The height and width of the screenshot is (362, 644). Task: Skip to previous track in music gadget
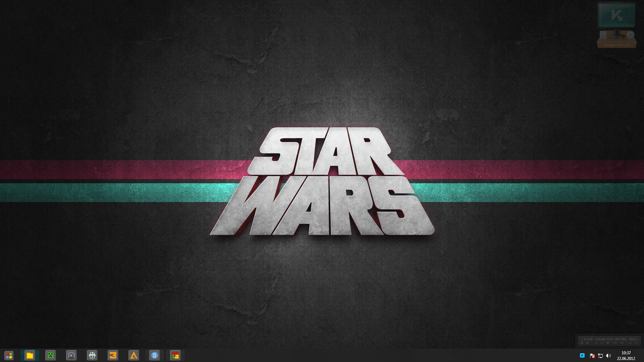(x=615, y=343)
